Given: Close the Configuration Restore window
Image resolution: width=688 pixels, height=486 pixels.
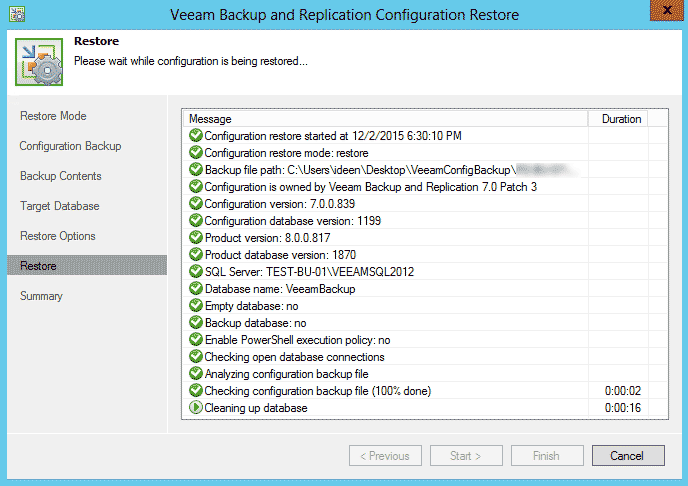Looking at the screenshot, I should click(666, 10).
